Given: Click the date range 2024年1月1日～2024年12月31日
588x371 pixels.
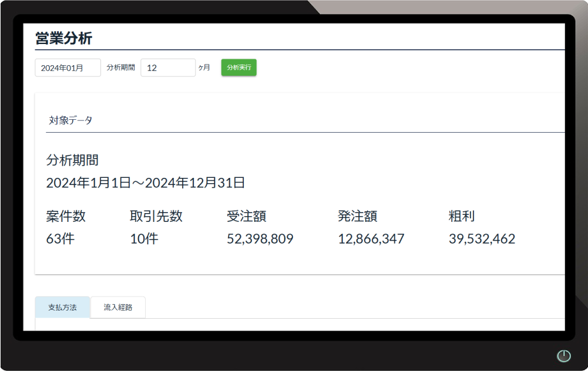Looking at the screenshot, I should (x=146, y=183).
